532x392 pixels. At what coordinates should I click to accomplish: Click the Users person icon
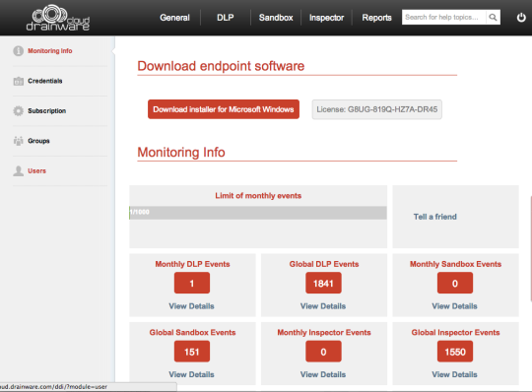[x=19, y=171]
